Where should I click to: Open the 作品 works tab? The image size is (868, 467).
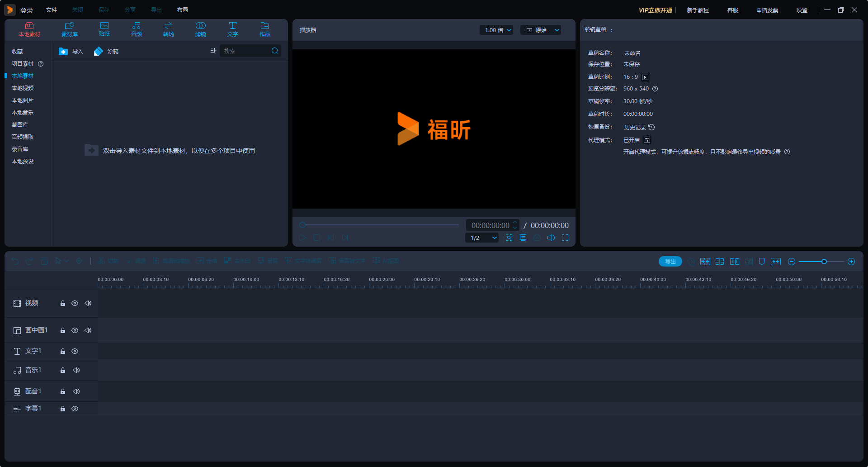(265, 29)
